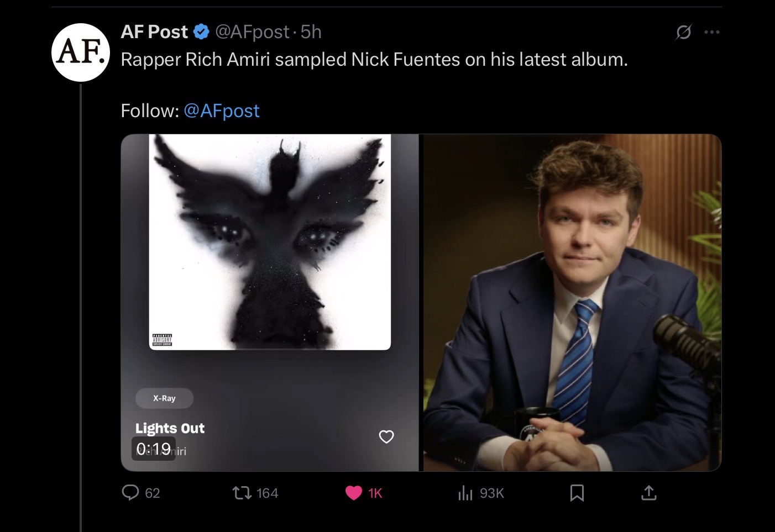
Task: Click the AF Post profile avatar
Action: click(81, 52)
